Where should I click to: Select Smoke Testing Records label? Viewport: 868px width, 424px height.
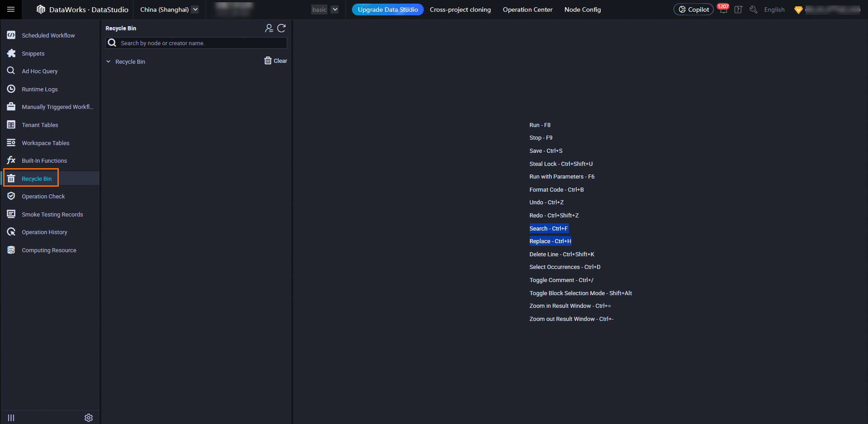(52, 214)
